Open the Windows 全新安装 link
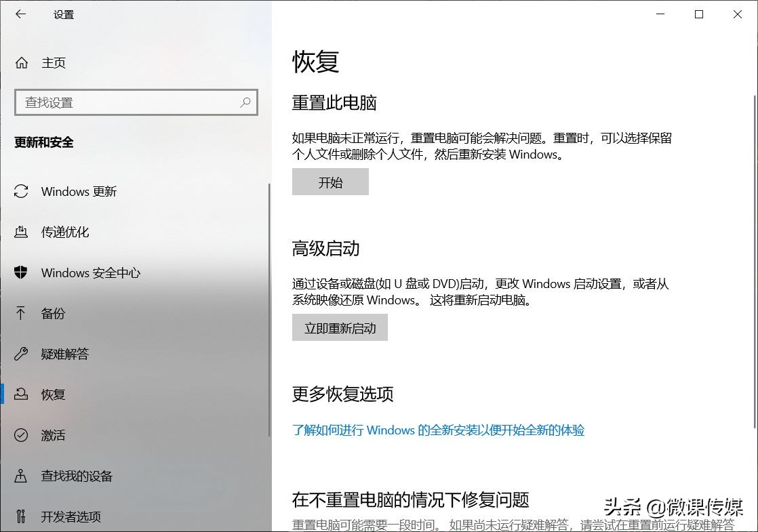The image size is (758, 532). [438, 430]
